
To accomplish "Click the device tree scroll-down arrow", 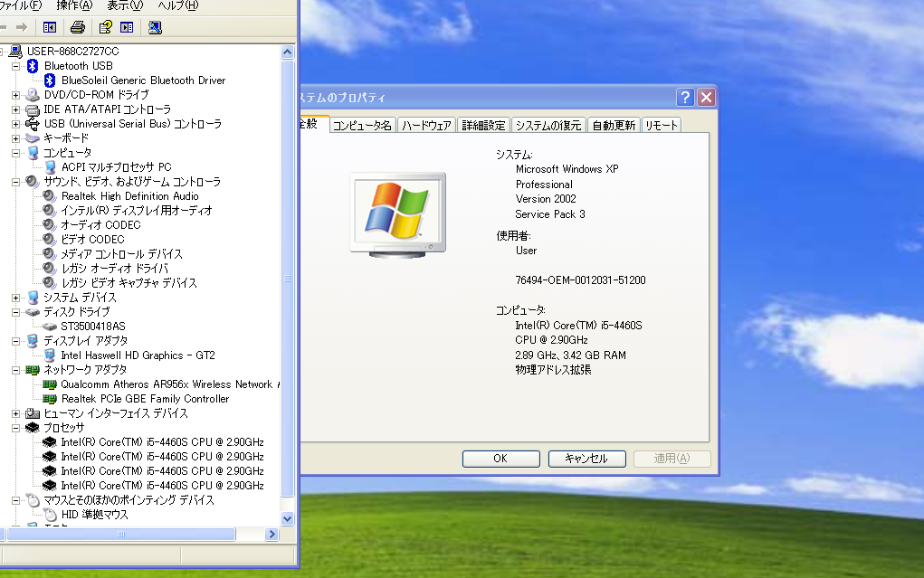I will click(x=288, y=519).
